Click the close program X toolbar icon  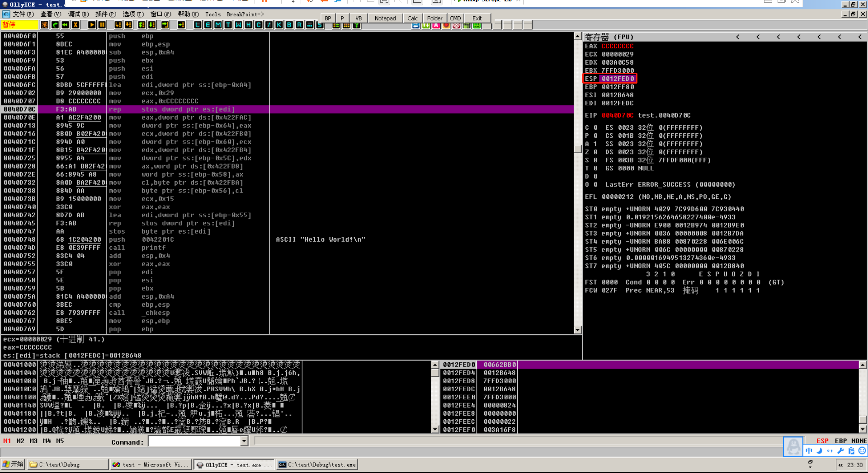click(x=76, y=25)
